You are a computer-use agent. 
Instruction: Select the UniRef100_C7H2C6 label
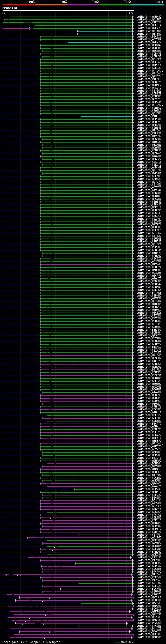[149, 364]
